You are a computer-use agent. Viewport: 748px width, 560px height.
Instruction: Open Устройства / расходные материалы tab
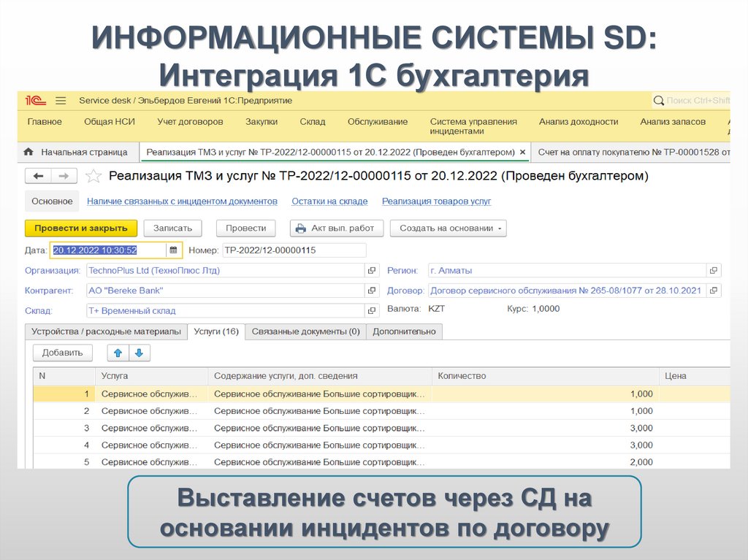[106, 331]
